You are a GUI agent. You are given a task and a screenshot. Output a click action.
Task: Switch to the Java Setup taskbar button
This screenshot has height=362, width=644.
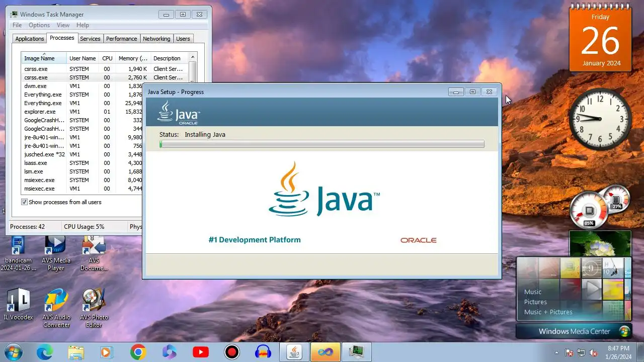point(294,352)
